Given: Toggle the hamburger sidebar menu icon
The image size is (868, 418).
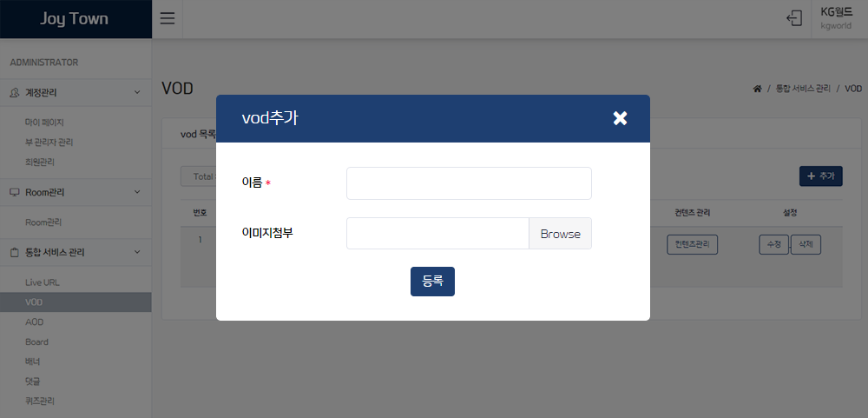Looking at the screenshot, I should (168, 18).
